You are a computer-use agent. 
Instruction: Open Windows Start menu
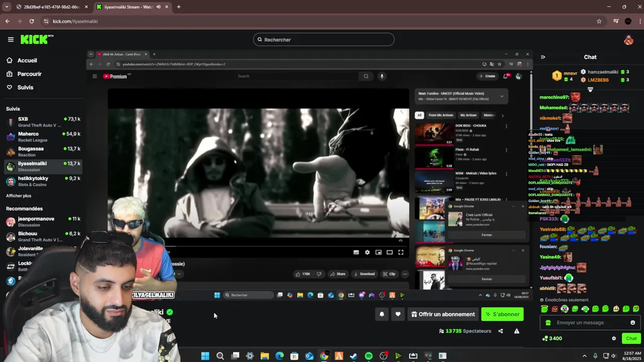(205, 356)
